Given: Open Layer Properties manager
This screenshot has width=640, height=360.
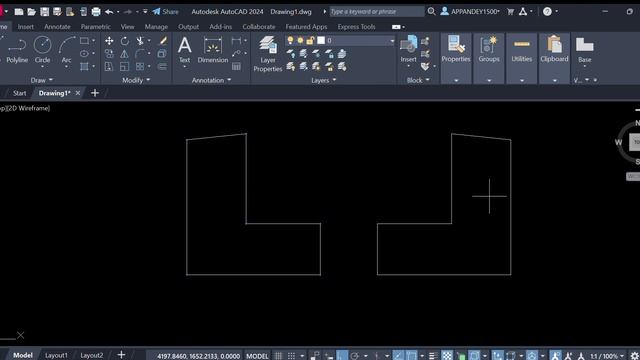Looking at the screenshot, I should pos(268,54).
